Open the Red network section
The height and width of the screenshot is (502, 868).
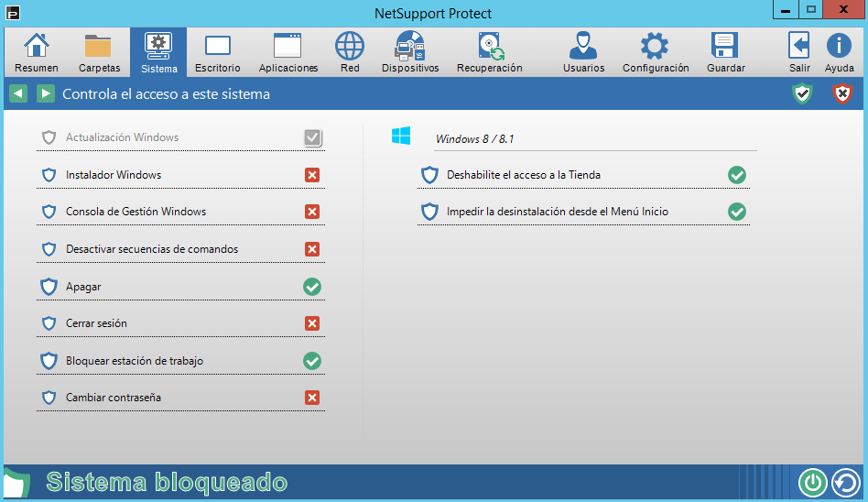(350, 52)
